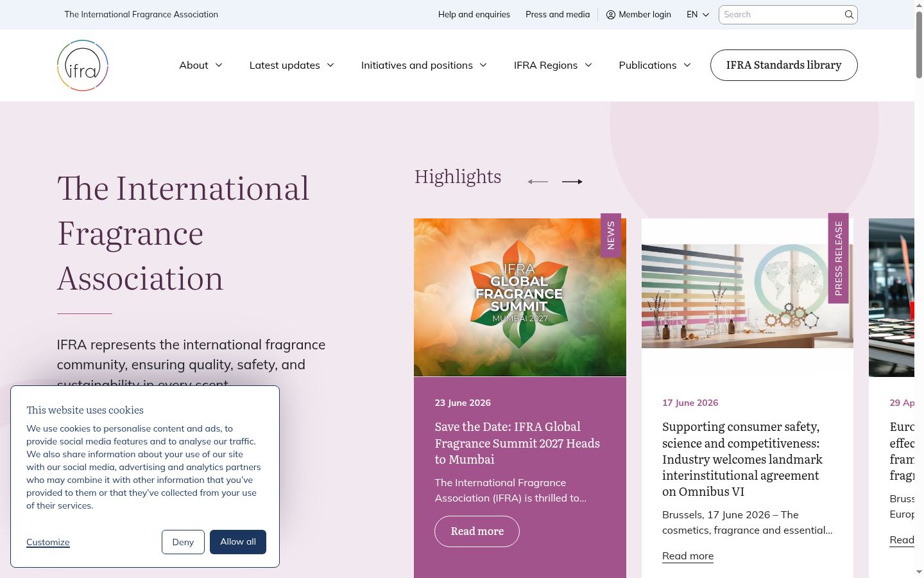The width and height of the screenshot is (924, 578).
Task: Expand the Latest updates menu
Action: pos(292,66)
